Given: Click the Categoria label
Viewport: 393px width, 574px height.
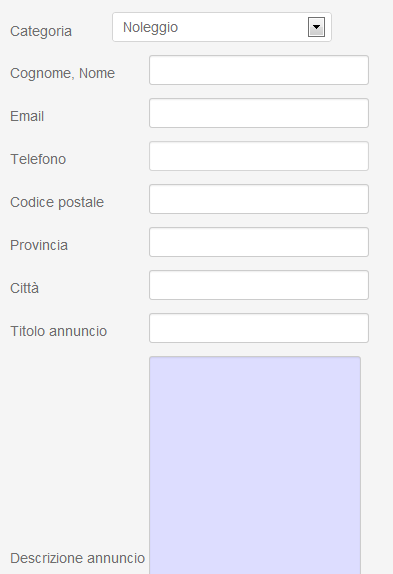Looking at the screenshot, I should [x=41, y=31].
